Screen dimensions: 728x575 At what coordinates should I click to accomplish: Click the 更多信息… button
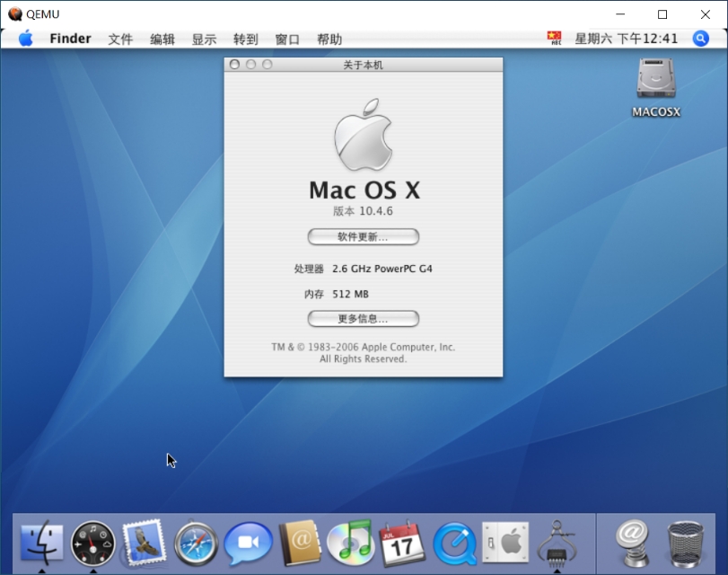point(363,318)
